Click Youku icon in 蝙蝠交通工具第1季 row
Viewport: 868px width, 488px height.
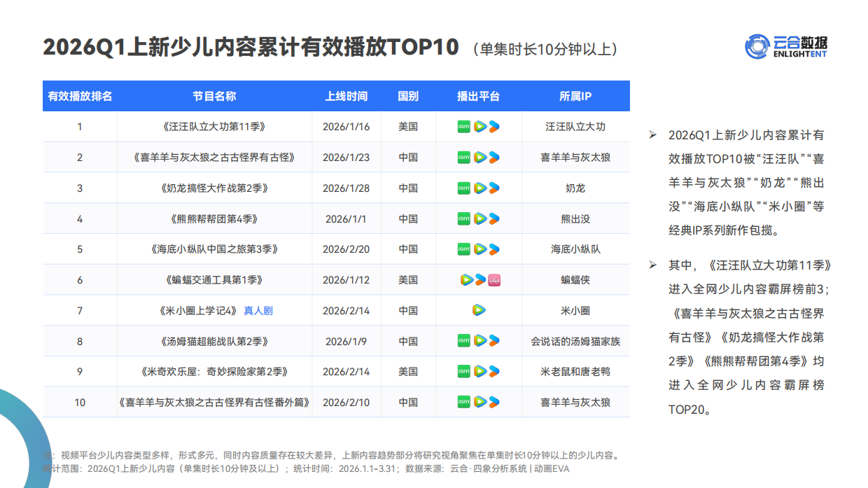[480, 280]
